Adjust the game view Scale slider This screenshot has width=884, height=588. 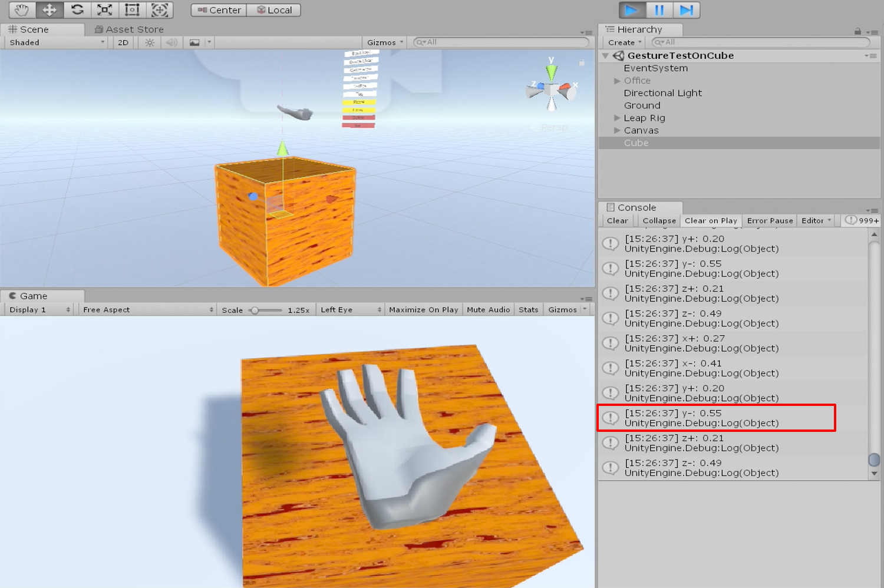[x=255, y=310]
